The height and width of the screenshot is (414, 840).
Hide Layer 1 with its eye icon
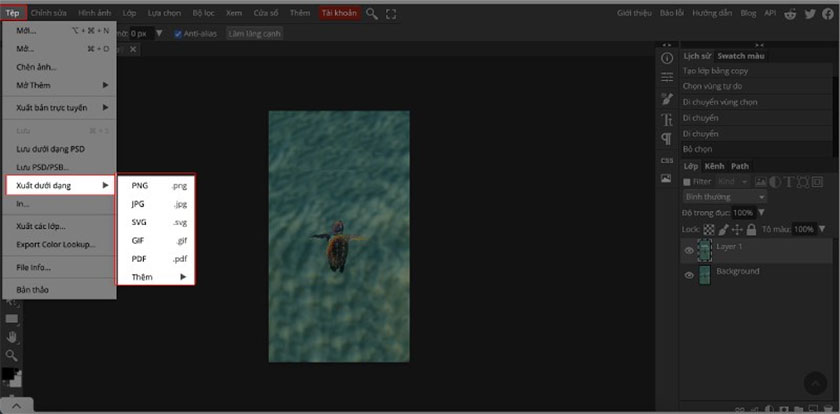(688, 251)
